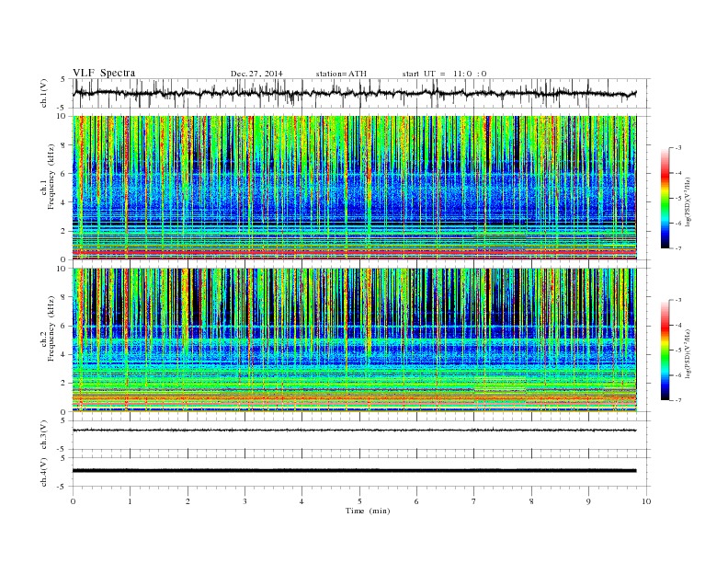This screenshot has height=563, width=728.
Task: Click the ch.3 voltage trace
Action: pos(354,431)
